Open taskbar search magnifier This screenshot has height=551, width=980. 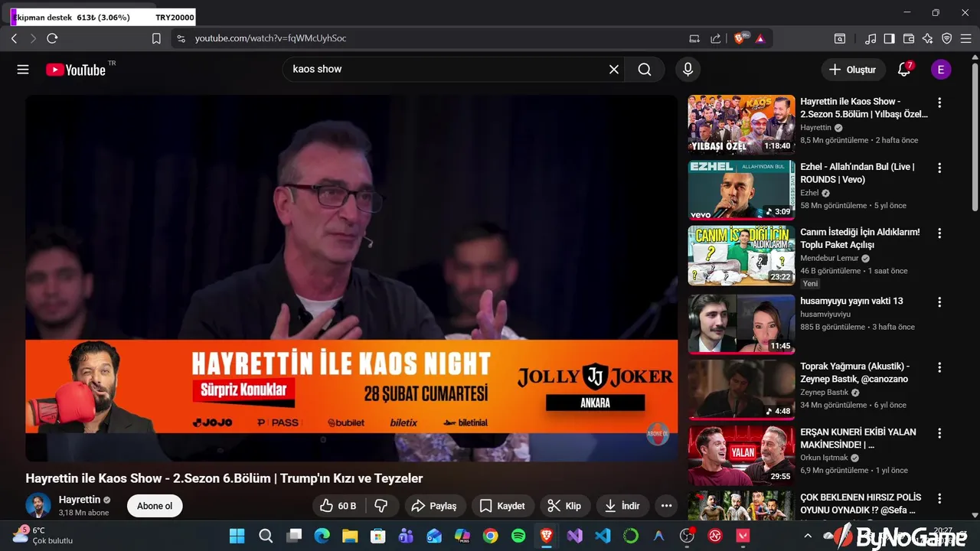(266, 536)
